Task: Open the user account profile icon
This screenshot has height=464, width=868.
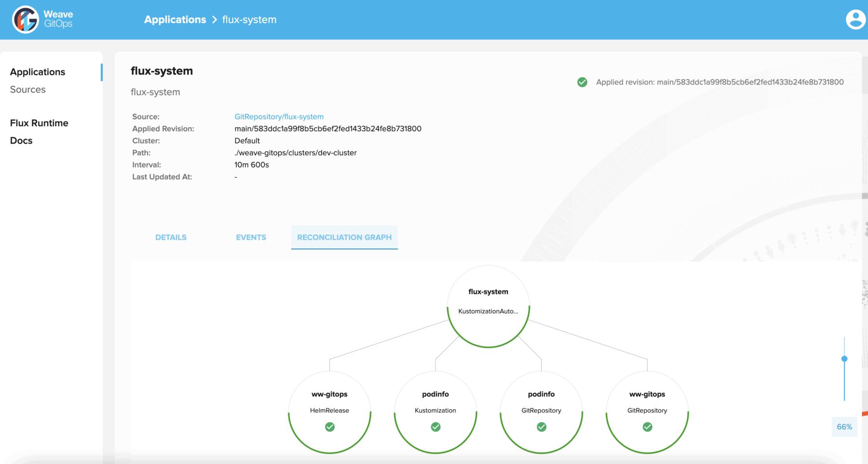Action: 855,19
